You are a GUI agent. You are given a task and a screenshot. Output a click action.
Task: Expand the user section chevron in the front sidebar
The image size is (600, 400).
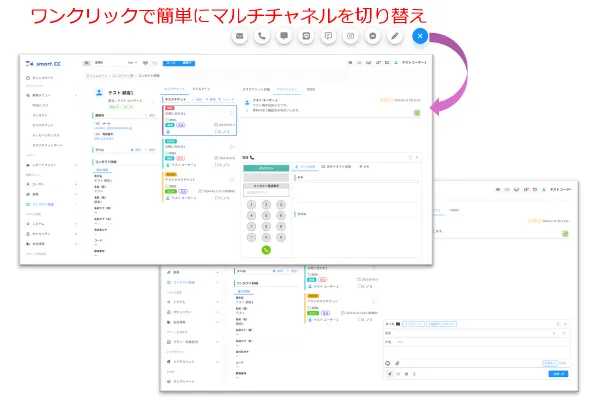pos(76,184)
